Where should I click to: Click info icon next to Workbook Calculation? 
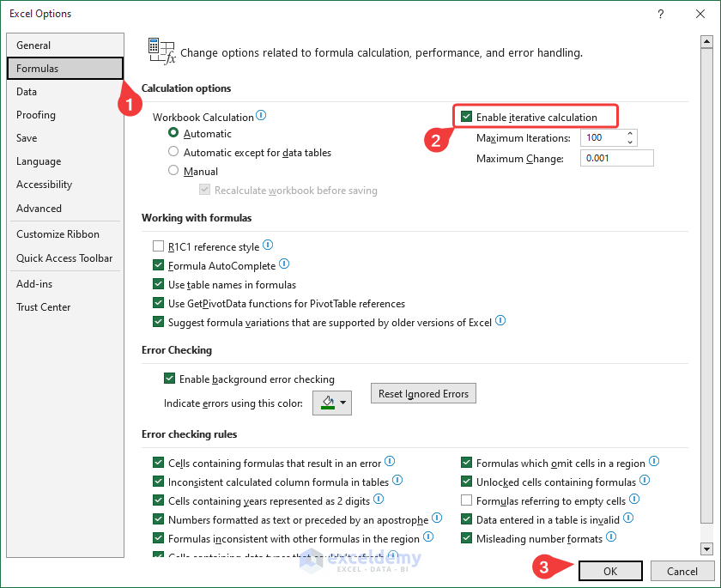click(261, 115)
